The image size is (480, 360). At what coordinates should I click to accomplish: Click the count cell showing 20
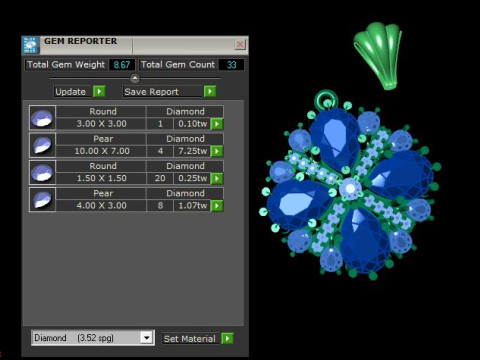point(160,178)
